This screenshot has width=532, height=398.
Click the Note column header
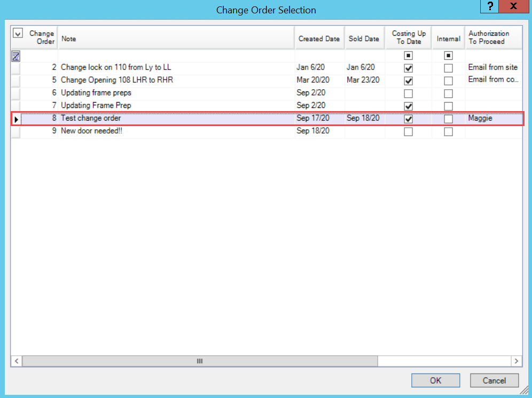pos(176,38)
